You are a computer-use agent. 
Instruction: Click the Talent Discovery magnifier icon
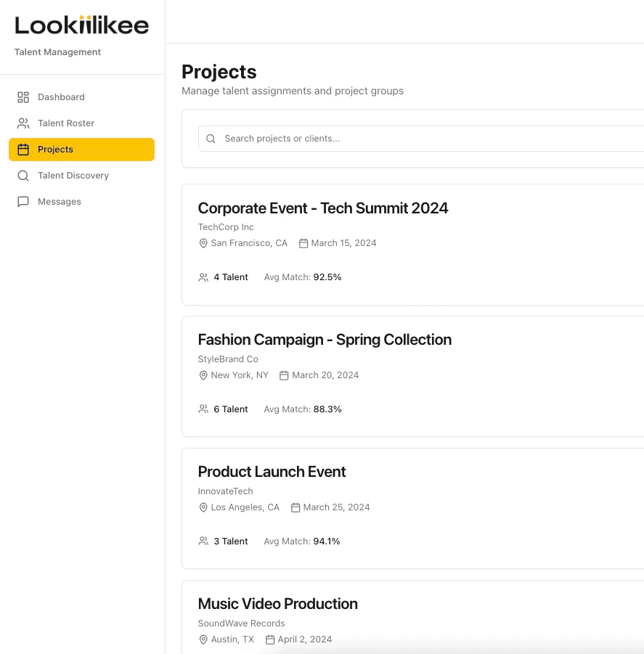[x=23, y=176]
